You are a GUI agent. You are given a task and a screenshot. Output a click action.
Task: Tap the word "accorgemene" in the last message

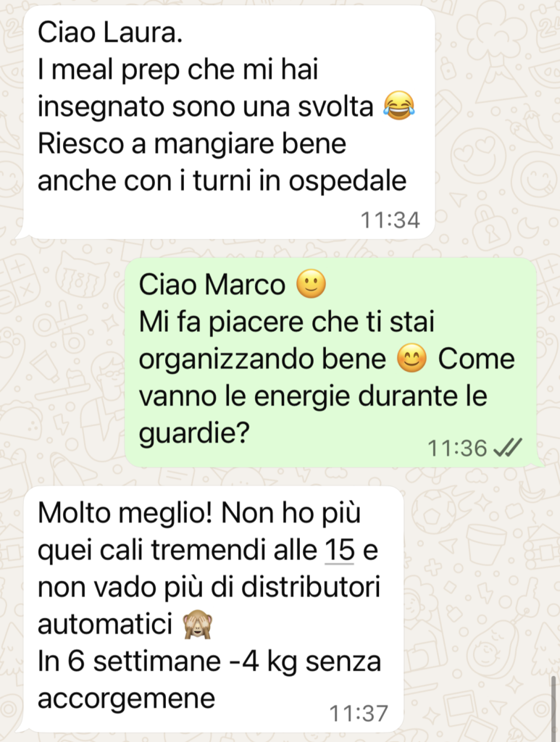tap(126, 699)
